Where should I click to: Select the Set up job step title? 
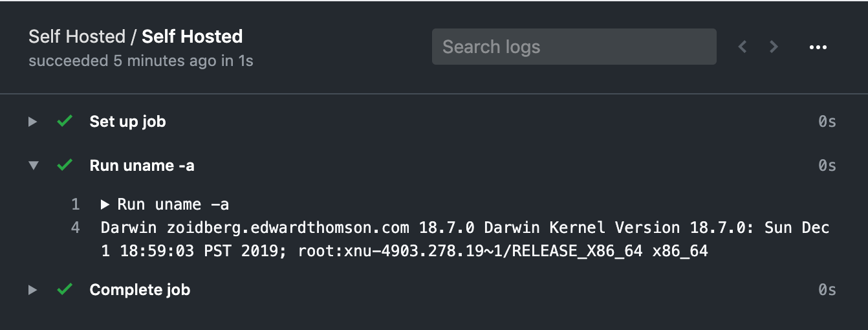click(127, 122)
